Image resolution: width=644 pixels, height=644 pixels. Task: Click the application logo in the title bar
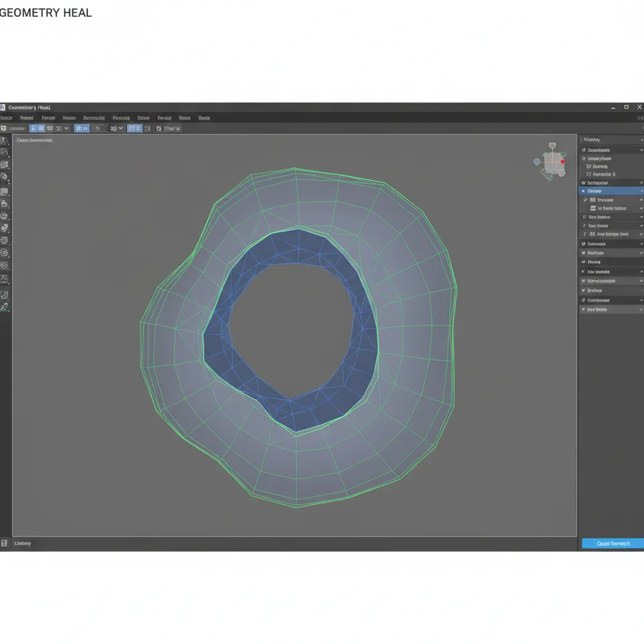[4, 107]
